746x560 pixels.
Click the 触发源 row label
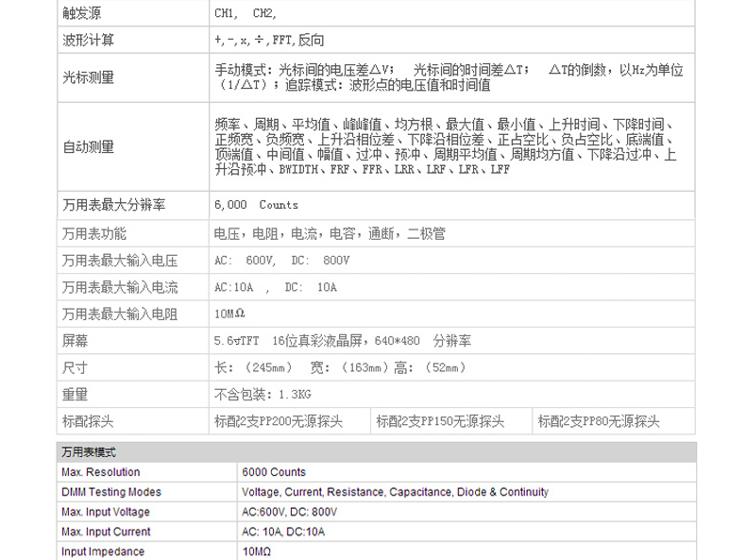pyautogui.click(x=80, y=14)
